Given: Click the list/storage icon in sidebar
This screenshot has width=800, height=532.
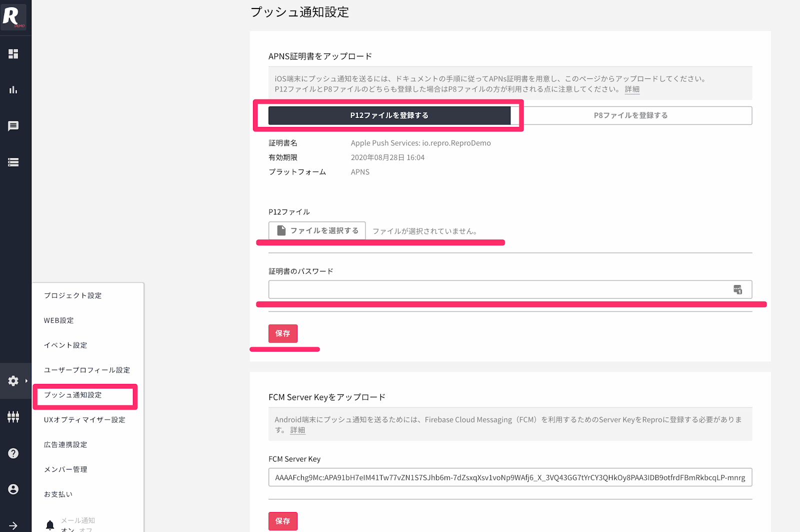Looking at the screenshot, I should 13,162.
